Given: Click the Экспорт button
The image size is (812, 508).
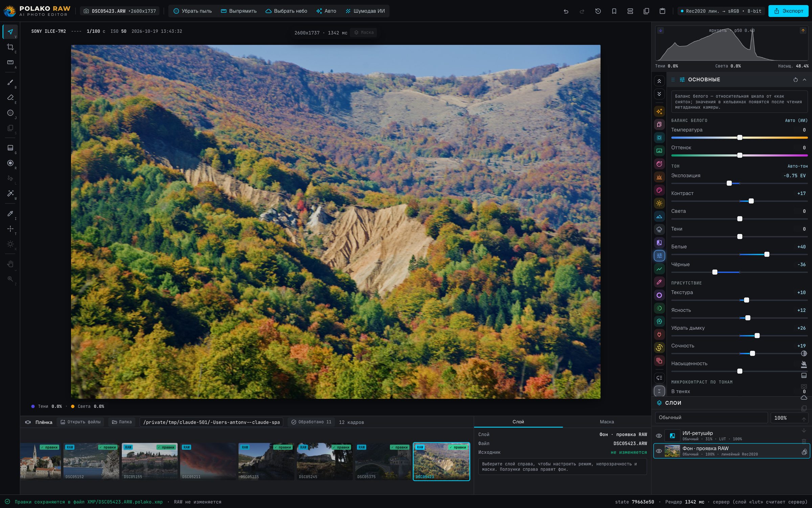Looking at the screenshot, I should click(x=788, y=11).
